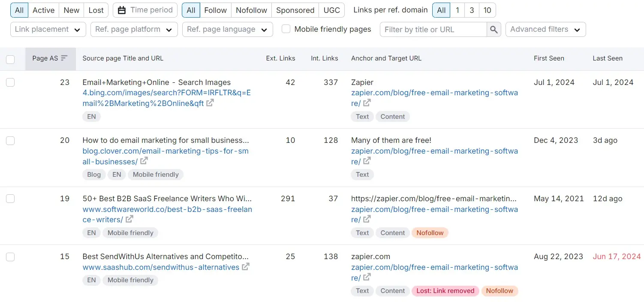Click the Int. Links column header
The height and width of the screenshot is (302, 644).
click(x=325, y=58)
